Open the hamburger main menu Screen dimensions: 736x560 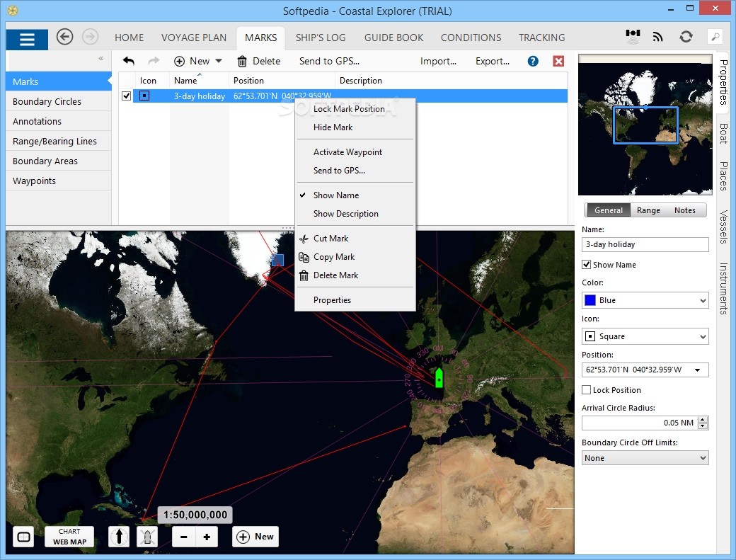click(27, 40)
